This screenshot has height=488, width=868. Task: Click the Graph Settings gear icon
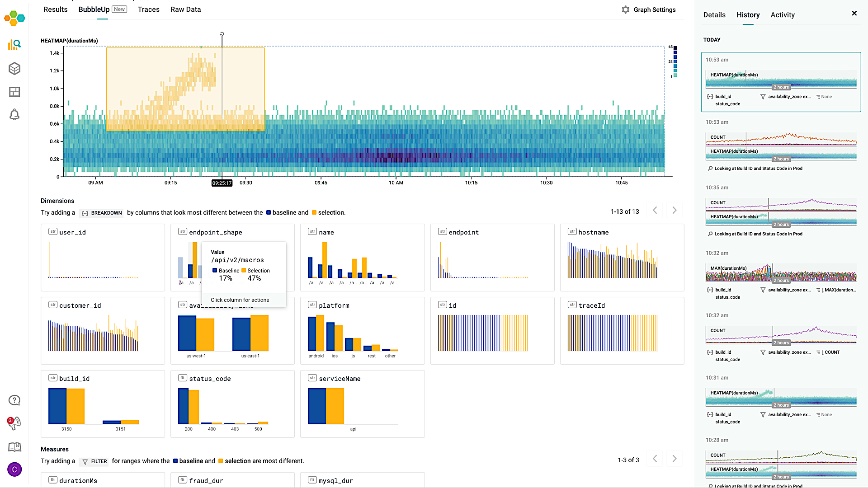coord(625,9)
